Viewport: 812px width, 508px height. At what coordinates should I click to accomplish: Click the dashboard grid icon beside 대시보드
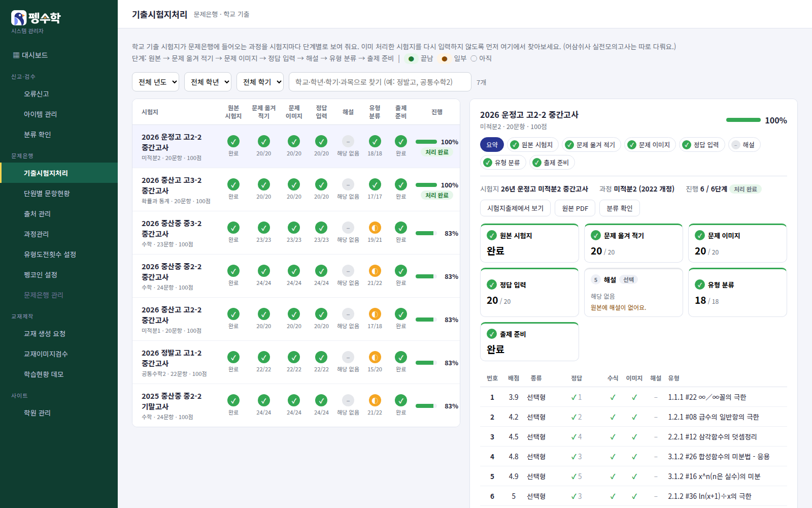click(x=16, y=55)
